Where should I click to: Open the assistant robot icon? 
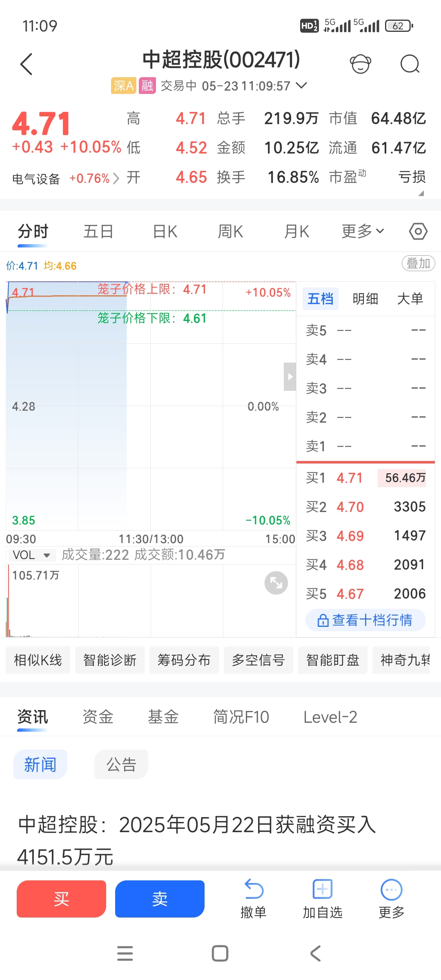[x=361, y=64]
